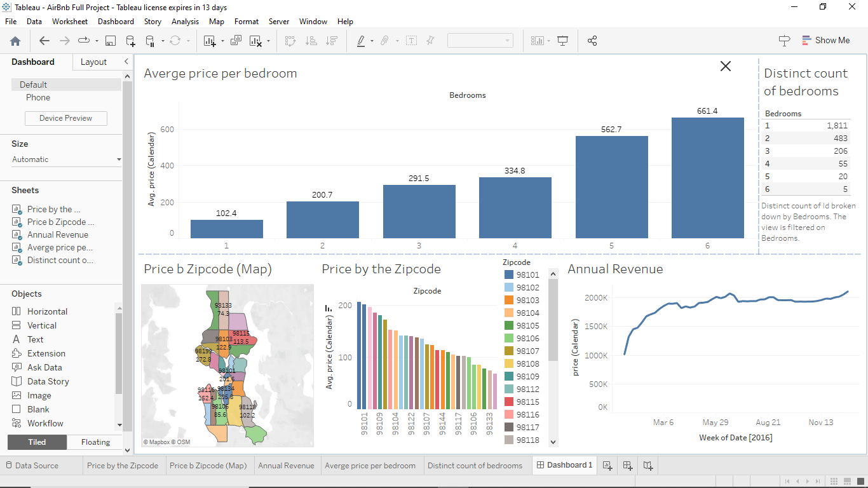Select the Save icon in the toolbar
This screenshot has width=868, height=488.
pos(110,40)
